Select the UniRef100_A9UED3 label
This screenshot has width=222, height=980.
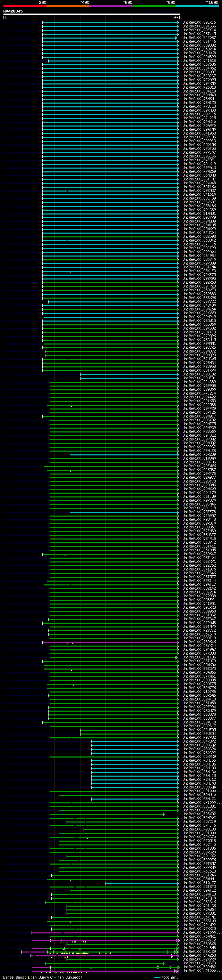point(199,829)
